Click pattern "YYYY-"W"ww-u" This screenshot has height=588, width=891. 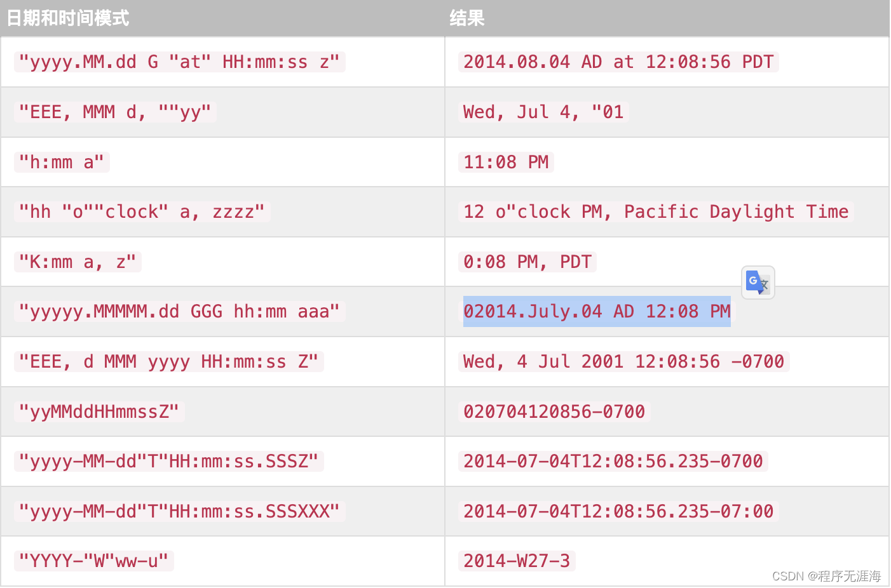94,561
